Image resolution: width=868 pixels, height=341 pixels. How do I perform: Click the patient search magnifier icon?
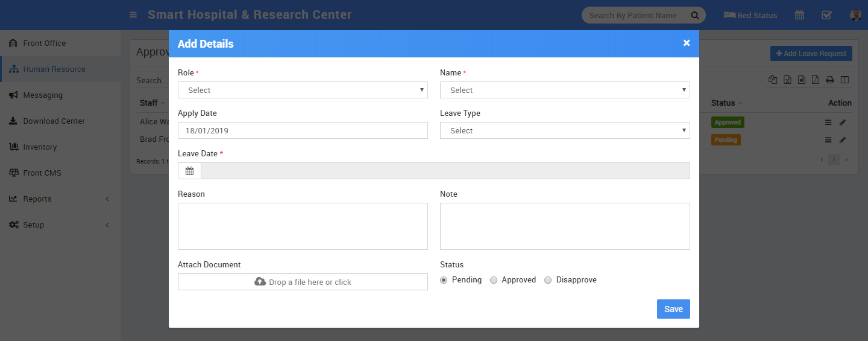tap(695, 15)
